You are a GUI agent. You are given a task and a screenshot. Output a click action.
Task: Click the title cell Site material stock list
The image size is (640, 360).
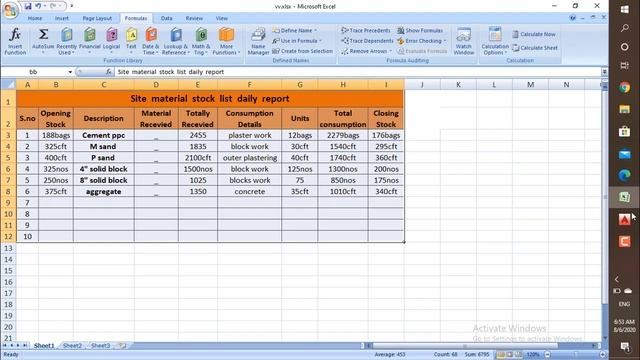pos(210,99)
